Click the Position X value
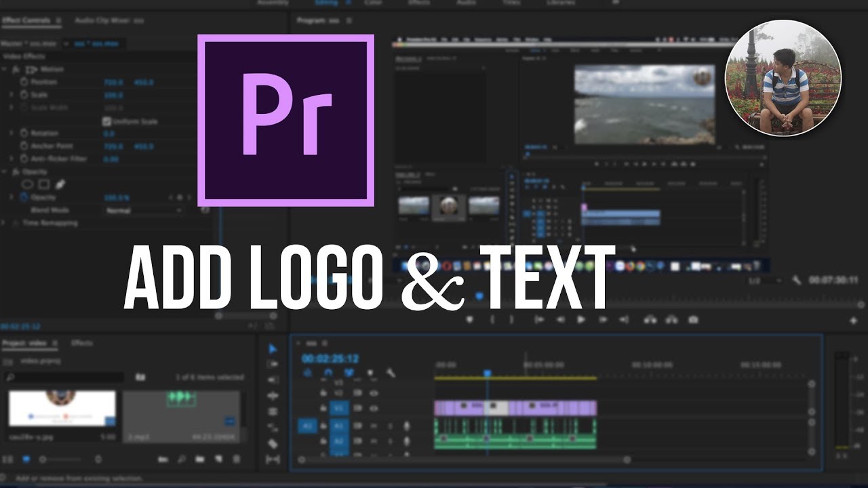This screenshot has width=868, height=488. pyautogui.click(x=113, y=82)
